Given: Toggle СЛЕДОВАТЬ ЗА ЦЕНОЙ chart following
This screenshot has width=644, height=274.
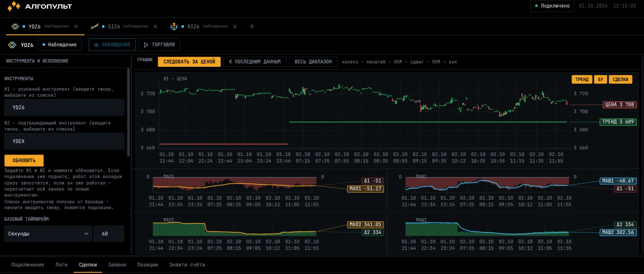Looking at the screenshot, I should point(189,62).
